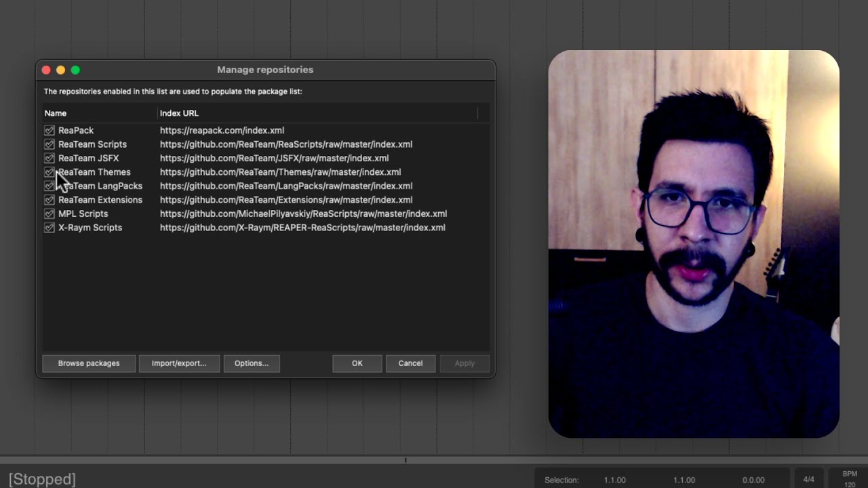868x488 pixels.
Task: Click the ReaTeam/Themes index URL
Action: pos(280,172)
